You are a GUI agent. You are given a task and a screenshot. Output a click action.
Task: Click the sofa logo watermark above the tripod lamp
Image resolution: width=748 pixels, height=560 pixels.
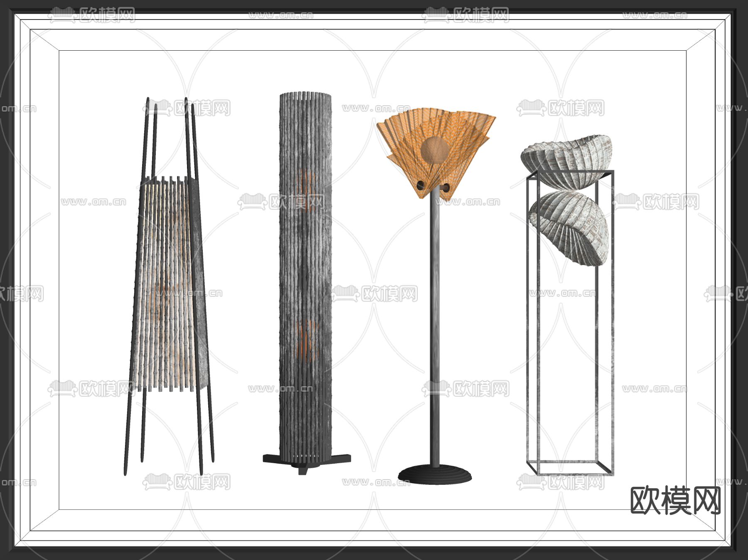(157, 108)
